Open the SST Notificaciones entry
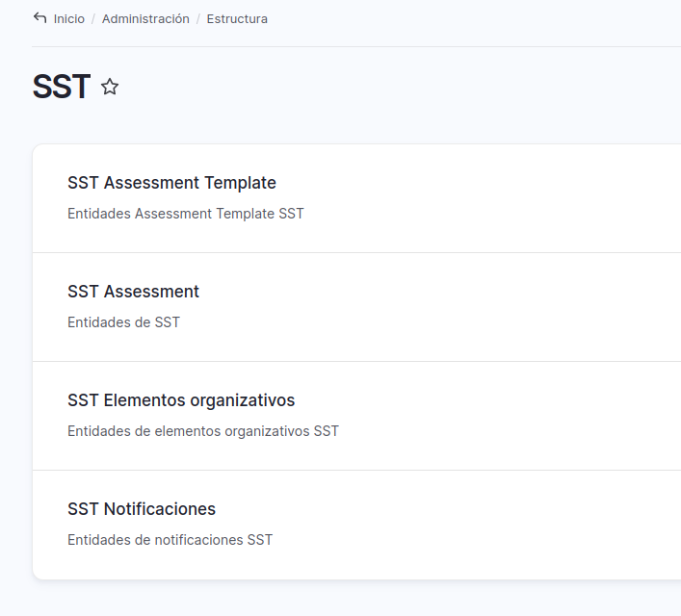The width and height of the screenshot is (681, 616). point(142,509)
